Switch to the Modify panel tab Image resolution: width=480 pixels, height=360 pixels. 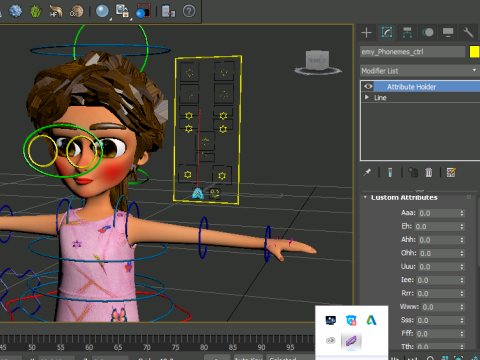point(387,32)
